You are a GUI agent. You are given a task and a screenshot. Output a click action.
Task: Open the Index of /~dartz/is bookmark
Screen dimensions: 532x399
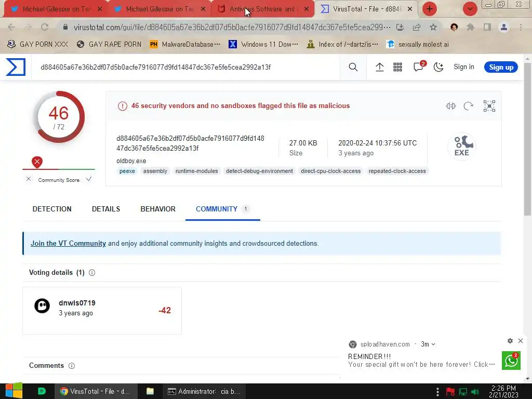click(342, 45)
